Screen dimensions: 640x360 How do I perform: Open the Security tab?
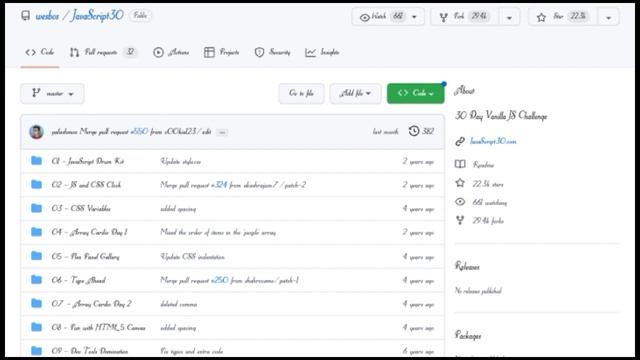pos(272,52)
